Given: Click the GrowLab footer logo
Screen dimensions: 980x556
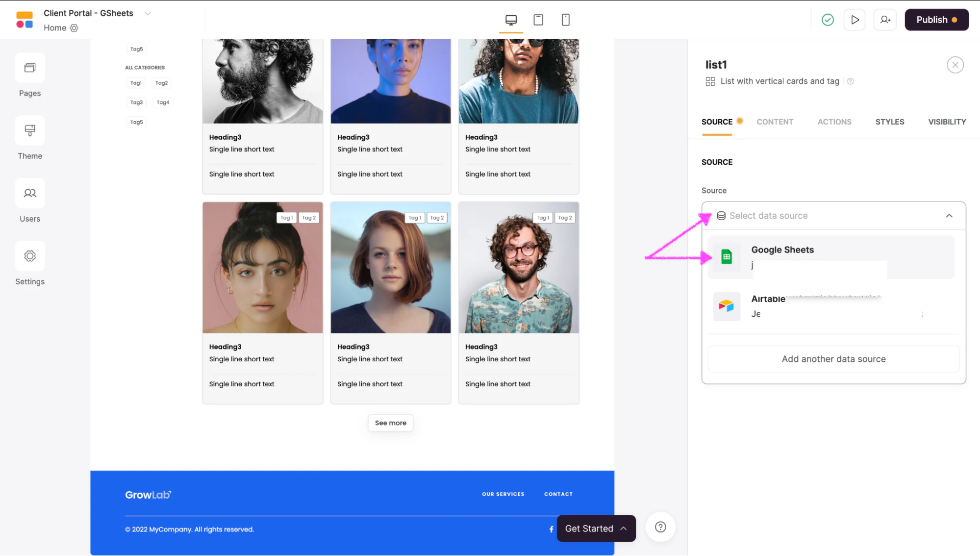Looking at the screenshot, I should click(x=148, y=495).
